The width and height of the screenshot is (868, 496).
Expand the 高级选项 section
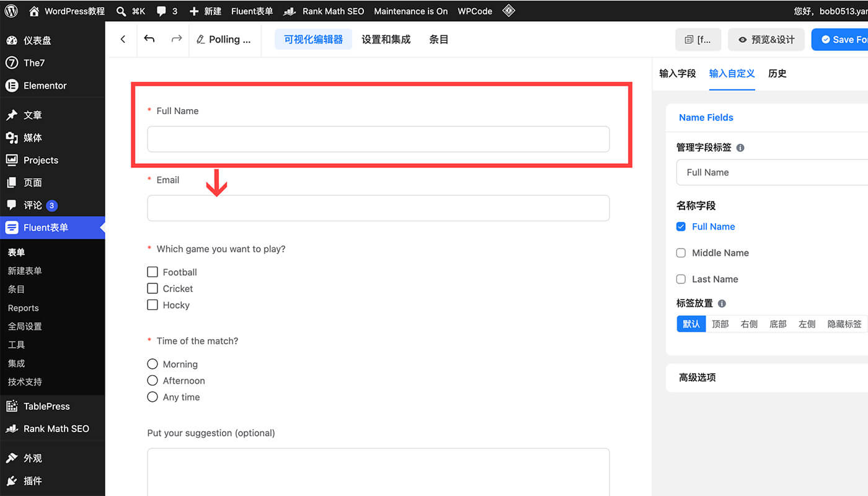coord(767,378)
